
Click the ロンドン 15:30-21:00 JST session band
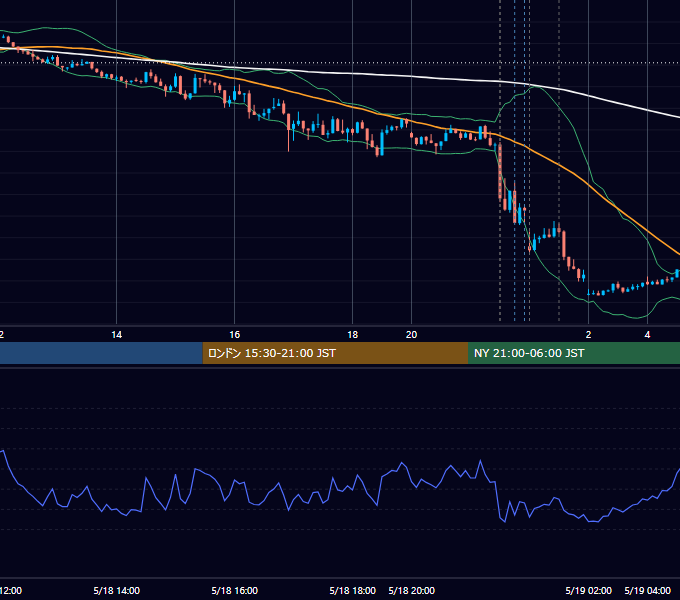pyautogui.click(x=335, y=353)
